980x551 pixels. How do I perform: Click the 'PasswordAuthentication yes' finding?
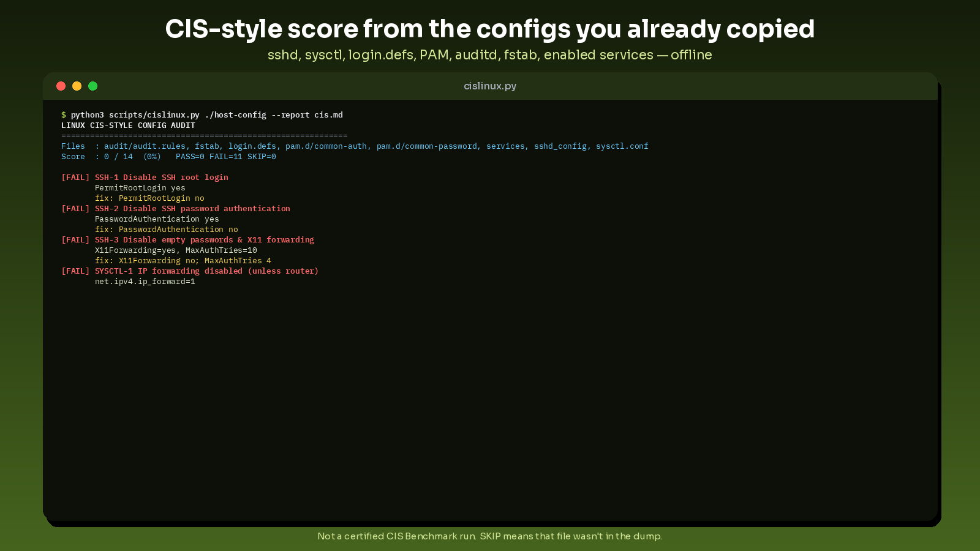coord(157,219)
